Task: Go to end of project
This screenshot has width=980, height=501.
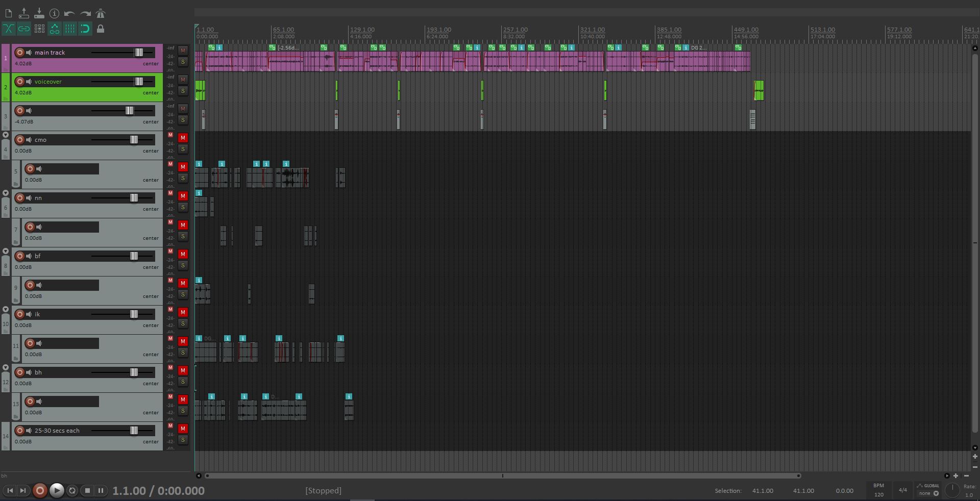Action: [x=23, y=491]
